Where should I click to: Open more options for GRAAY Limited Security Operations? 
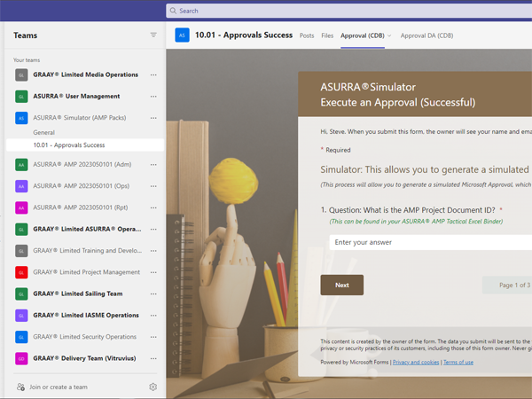coord(153,337)
